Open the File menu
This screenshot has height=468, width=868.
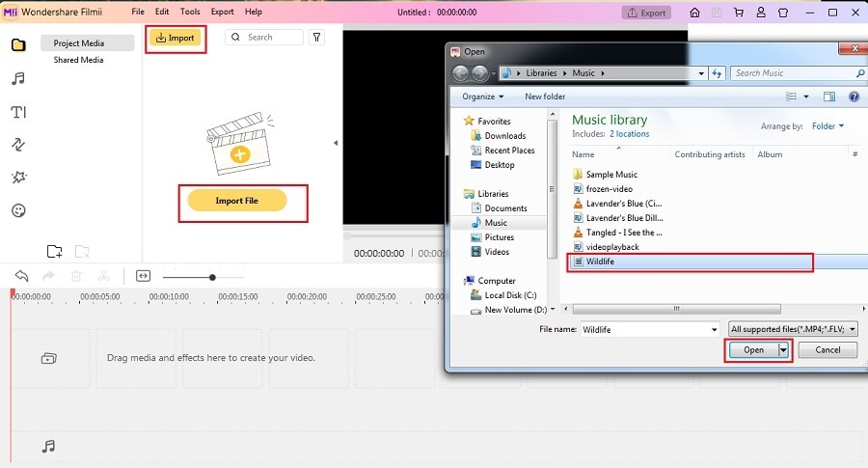click(138, 12)
